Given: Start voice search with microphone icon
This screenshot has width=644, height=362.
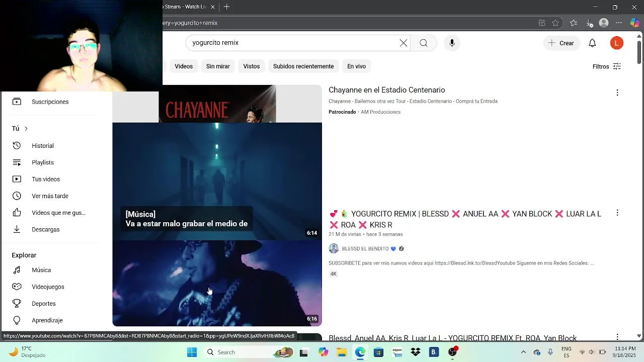Looking at the screenshot, I should tap(452, 43).
